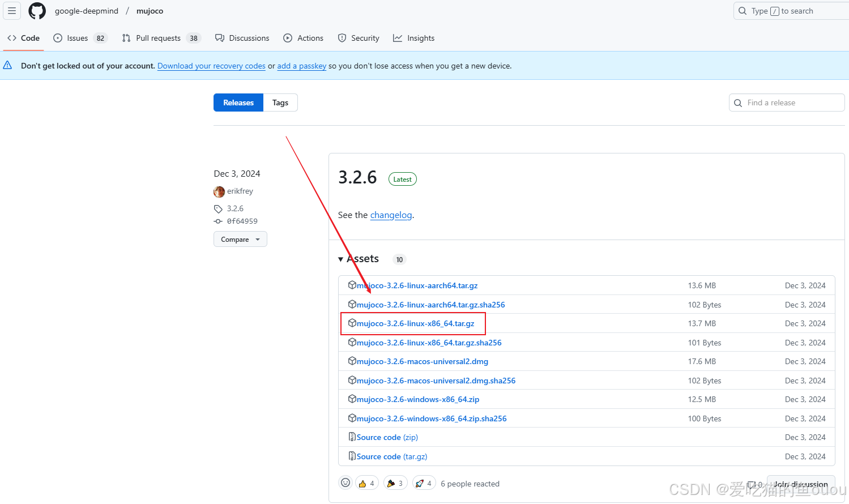849x504 pixels.
Task: Click the '13.7 MB' size text
Action: pyautogui.click(x=702, y=323)
